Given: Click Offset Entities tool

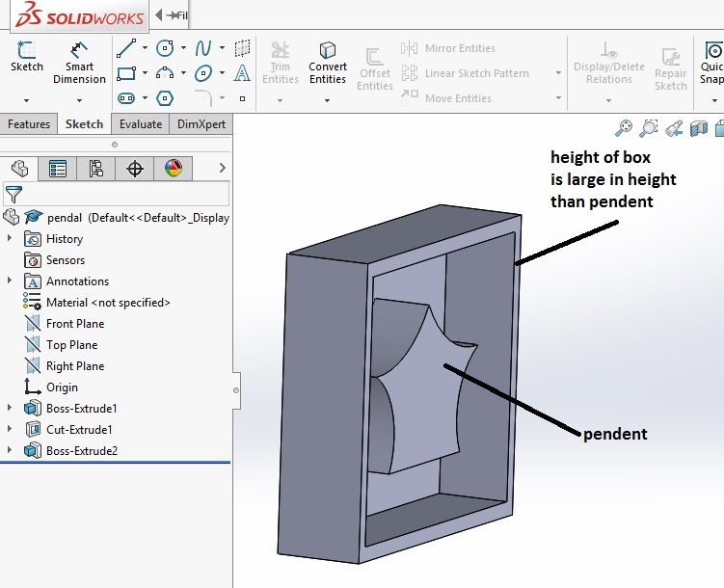Looking at the screenshot, I should coord(375,69).
